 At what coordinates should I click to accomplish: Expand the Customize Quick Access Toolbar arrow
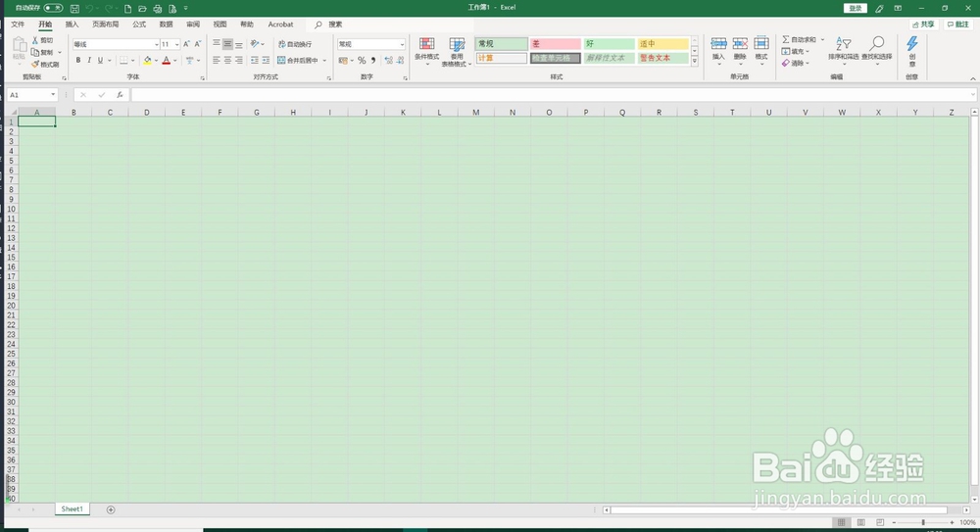pos(185,9)
